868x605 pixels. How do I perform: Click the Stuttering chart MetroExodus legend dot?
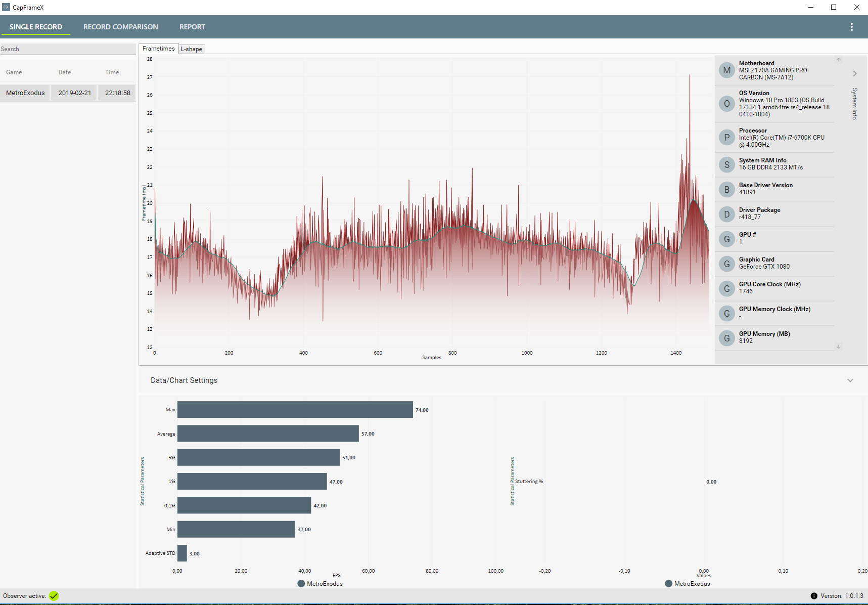[x=669, y=584]
